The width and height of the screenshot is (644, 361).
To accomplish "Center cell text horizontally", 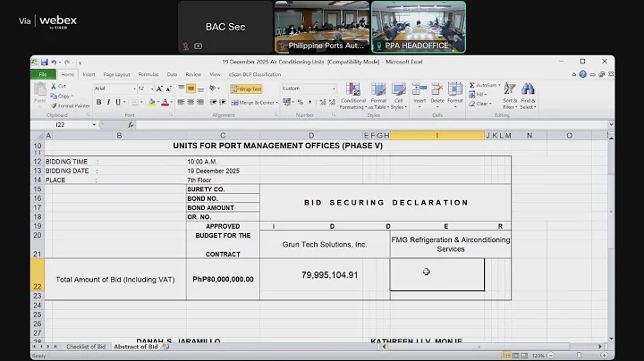I will tap(191, 102).
